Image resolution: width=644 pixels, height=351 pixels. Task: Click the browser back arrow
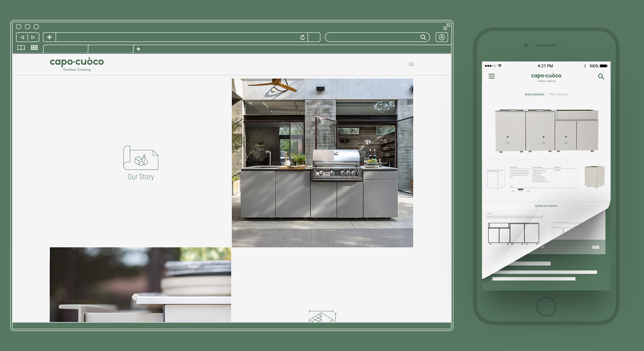click(x=22, y=37)
